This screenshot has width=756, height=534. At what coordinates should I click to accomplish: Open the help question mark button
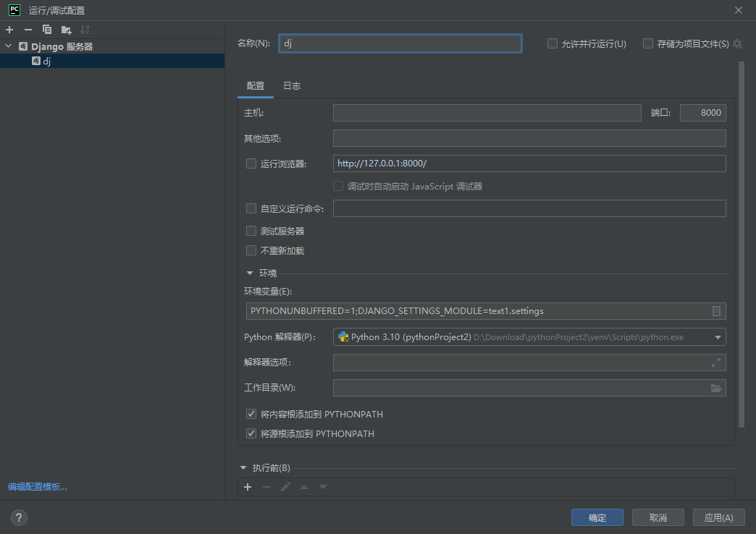click(x=19, y=517)
